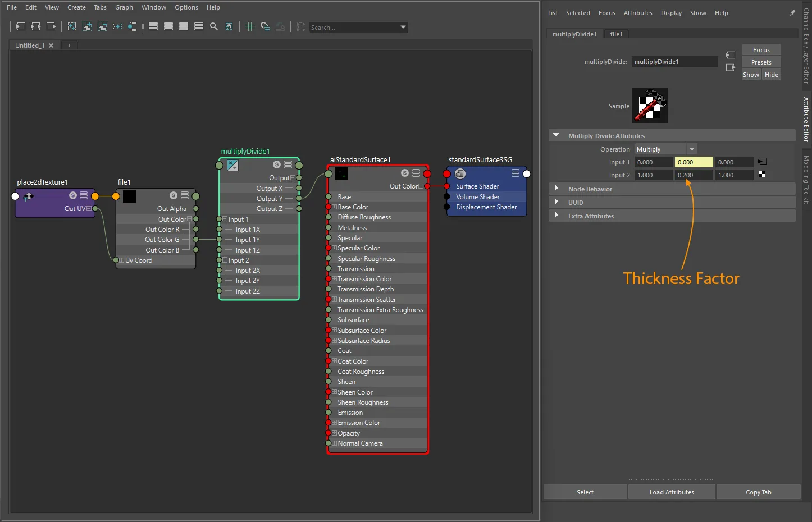Screen dimensions: 812x522
Task: Change view mode on file1 node
Action: click(185, 195)
